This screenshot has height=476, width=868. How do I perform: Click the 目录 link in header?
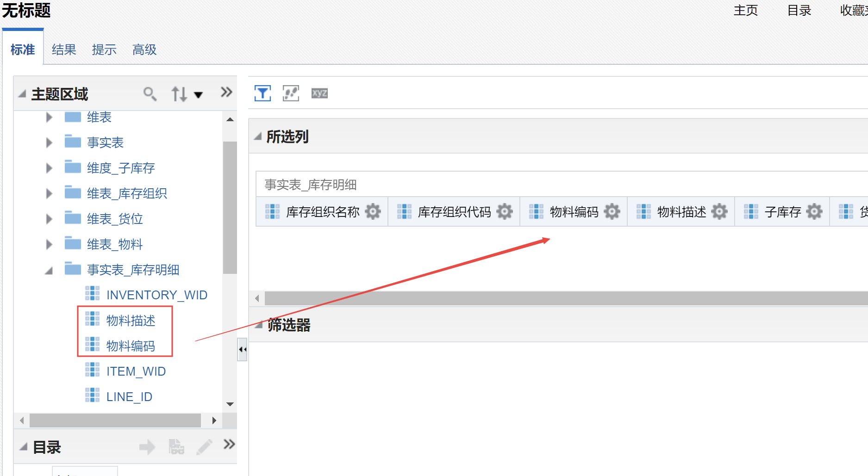(799, 10)
